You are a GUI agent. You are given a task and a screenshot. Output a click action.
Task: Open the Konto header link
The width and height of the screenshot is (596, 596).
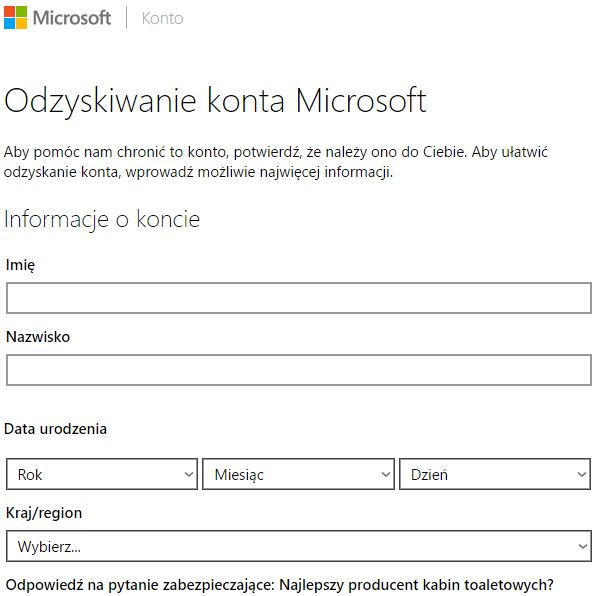pyautogui.click(x=162, y=18)
